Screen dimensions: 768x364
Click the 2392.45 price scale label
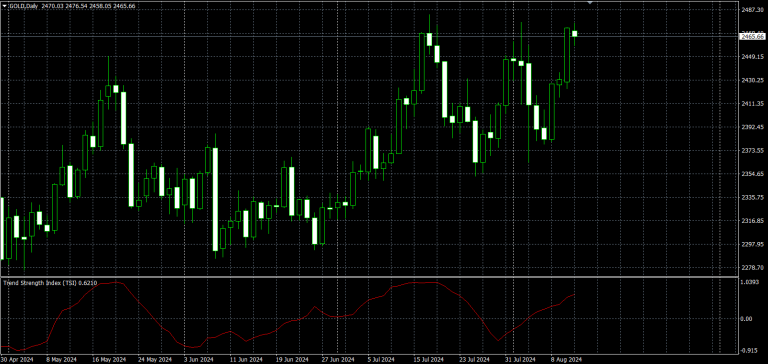753,127
